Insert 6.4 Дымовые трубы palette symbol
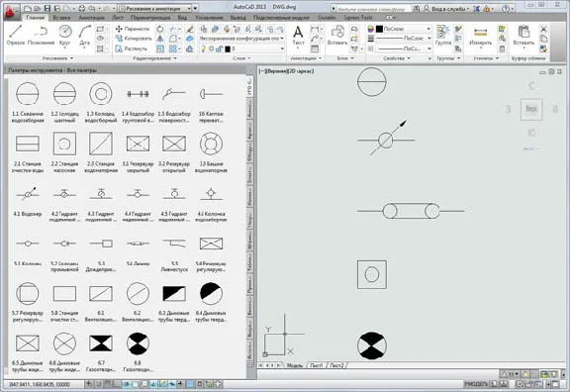 pos(211,302)
